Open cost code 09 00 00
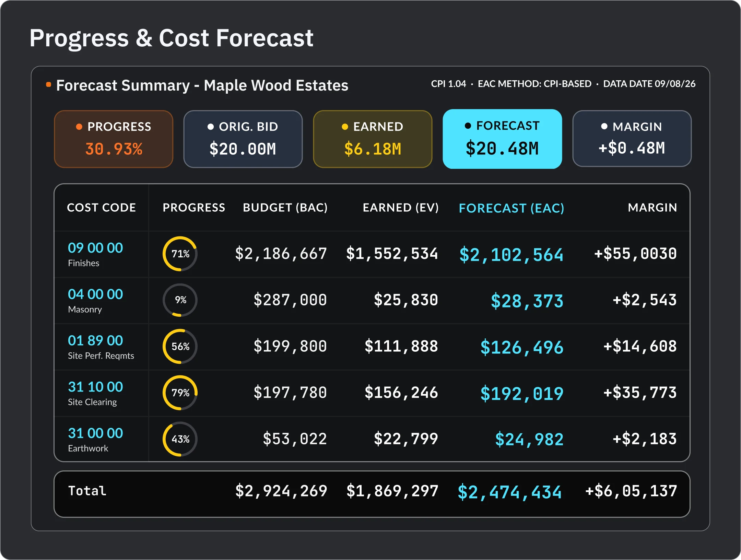This screenshot has width=741, height=560. point(95,248)
